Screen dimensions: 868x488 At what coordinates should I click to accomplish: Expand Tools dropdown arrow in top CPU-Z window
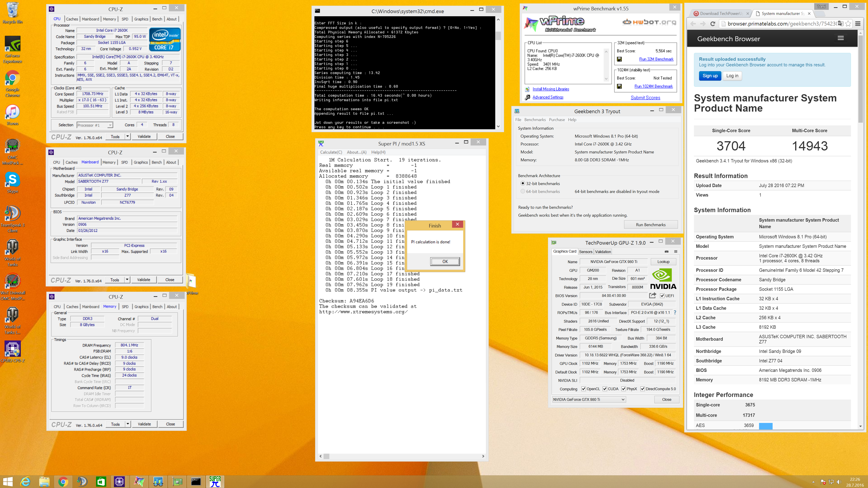pos(127,136)
